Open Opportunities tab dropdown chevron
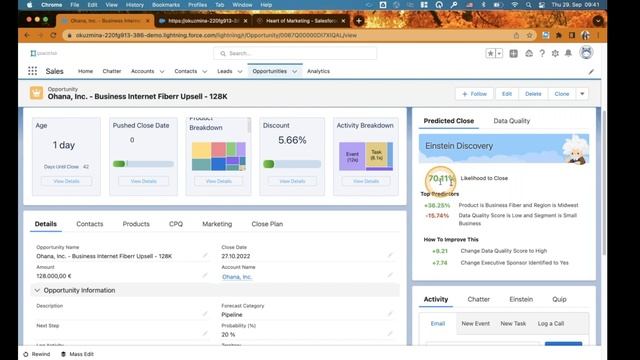The image size is (640, 360). pyautogui.click(x=295, y=71)
